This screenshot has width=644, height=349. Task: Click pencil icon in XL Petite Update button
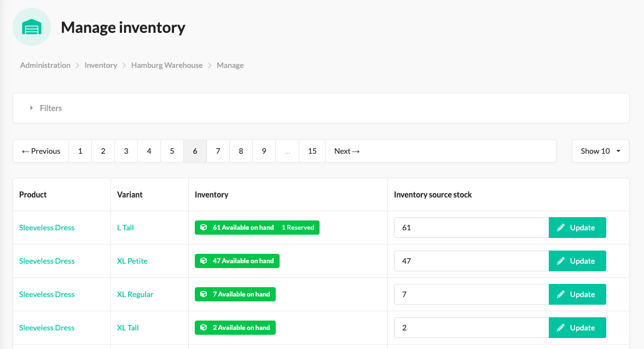[561, 261]
